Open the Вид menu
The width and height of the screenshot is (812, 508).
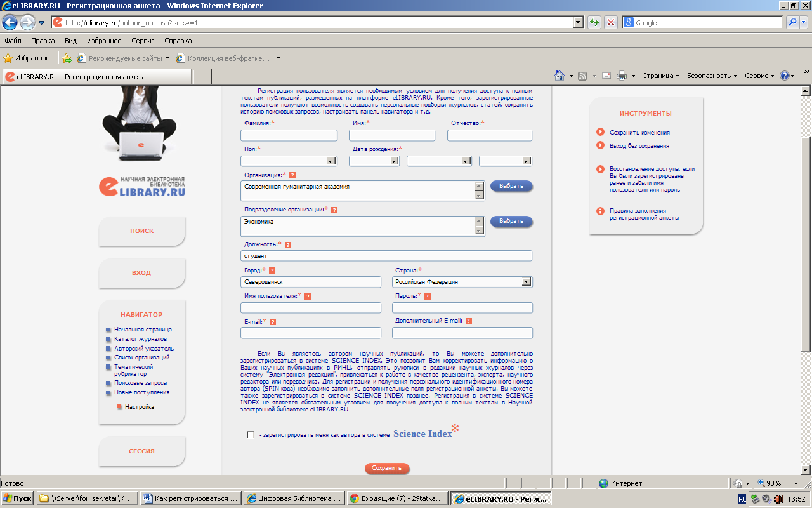click(x=71, y=41)
